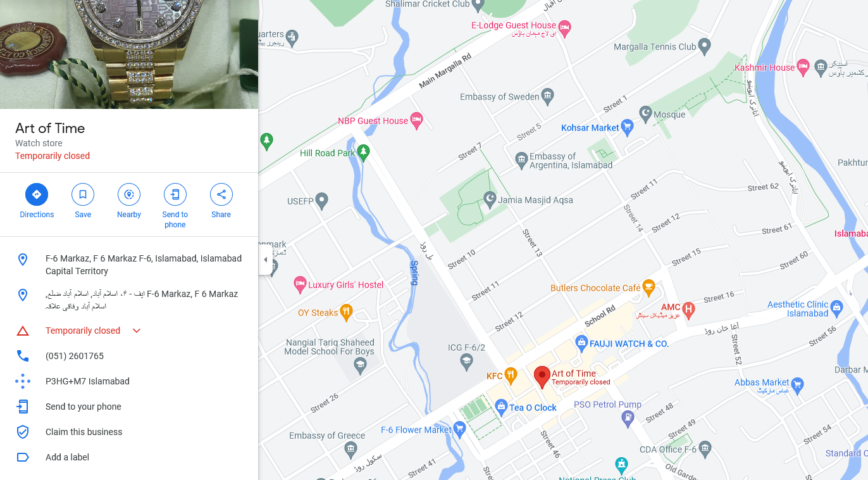The height and width of the screenshot is (480, 868).
Task: Click the AMC hospital marker
Action: [x=689, y=310]
